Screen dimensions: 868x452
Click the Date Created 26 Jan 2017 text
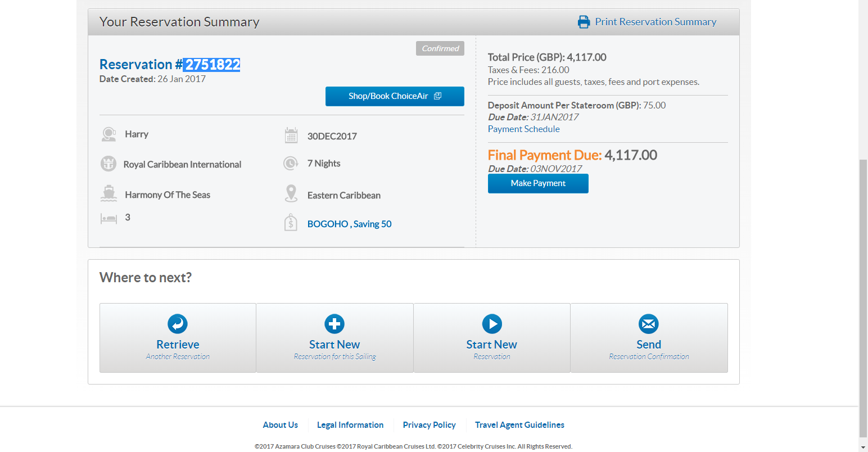pyautogui.click(x=152, y=79)
